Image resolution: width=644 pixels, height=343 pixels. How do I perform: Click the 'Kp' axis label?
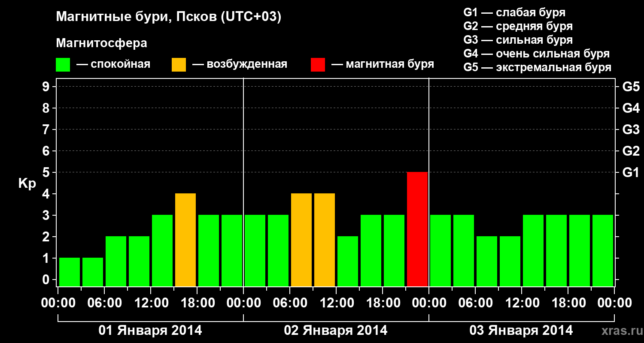click(x=27, y=184)
